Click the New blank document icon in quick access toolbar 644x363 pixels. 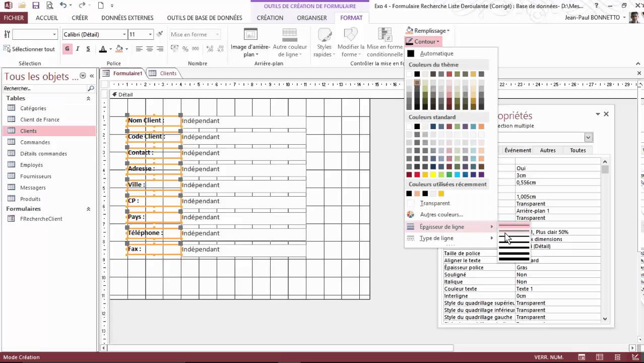point(101,6)
